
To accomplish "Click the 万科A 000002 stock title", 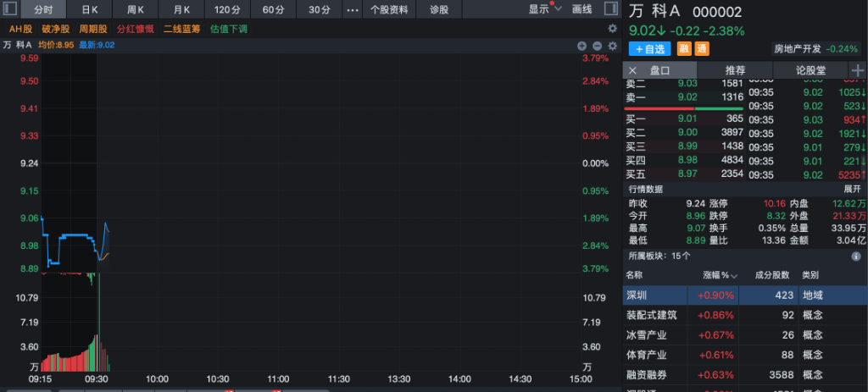I will [x=685, y=12].
